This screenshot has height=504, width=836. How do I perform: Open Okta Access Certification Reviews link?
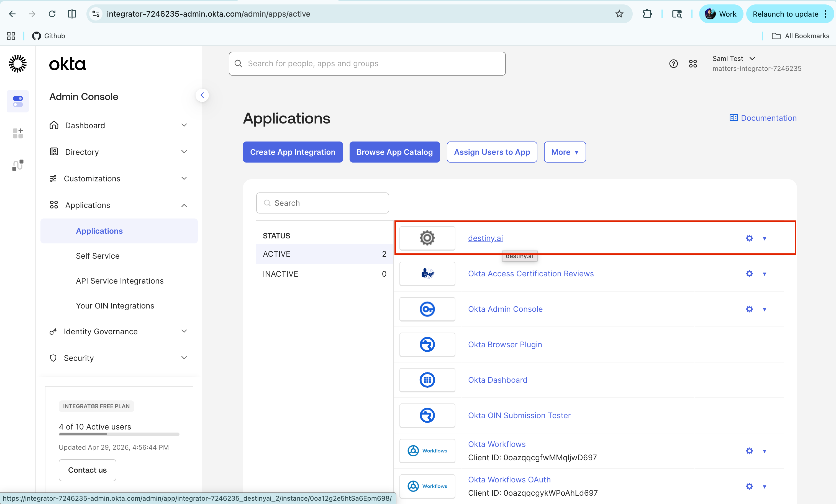[x=531, y=274]
